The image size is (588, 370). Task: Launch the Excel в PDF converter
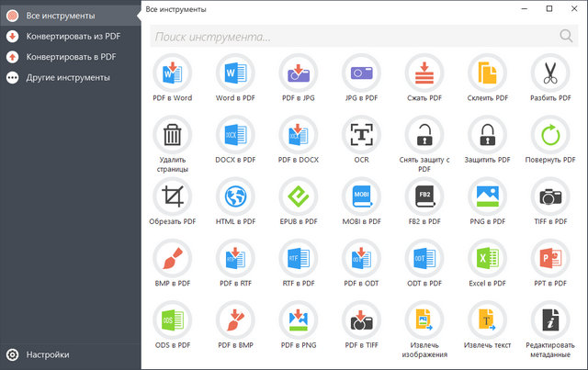(x=487, y=259)
